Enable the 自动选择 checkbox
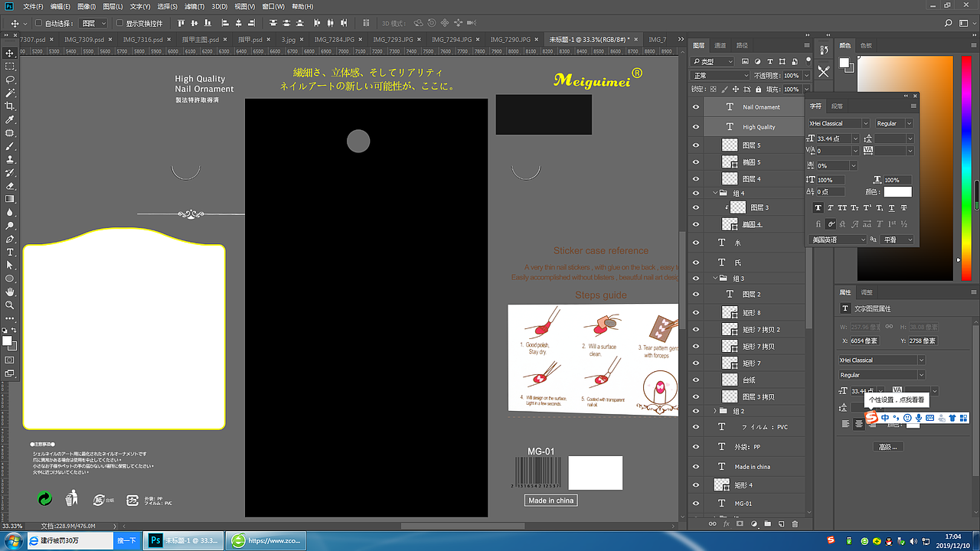This screenshot has height=551, width=980. pyautogui.click(x=39, y=24)
